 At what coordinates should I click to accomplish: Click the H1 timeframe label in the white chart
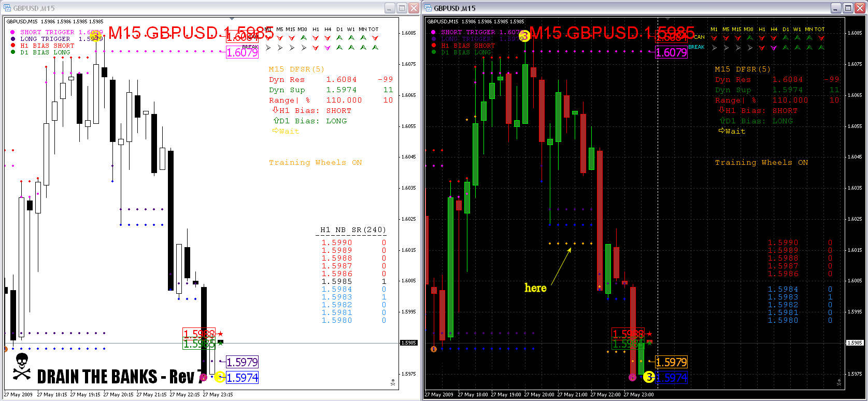coord(316,30)
